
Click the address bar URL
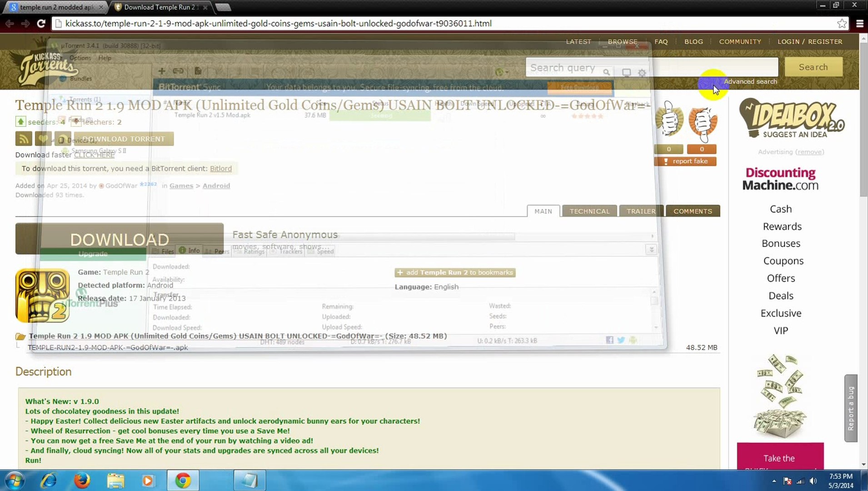[278, 24]
